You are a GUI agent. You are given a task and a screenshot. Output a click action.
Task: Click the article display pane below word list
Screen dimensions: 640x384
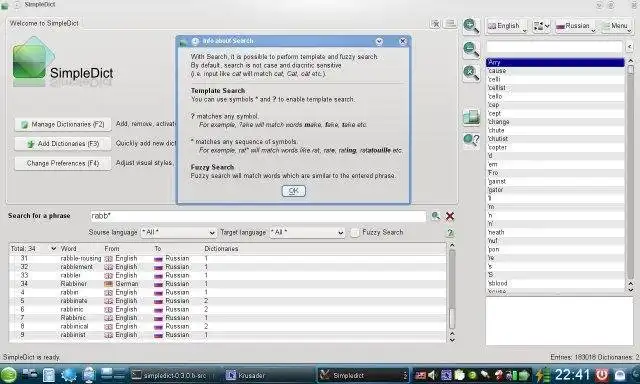coord(559,321)
